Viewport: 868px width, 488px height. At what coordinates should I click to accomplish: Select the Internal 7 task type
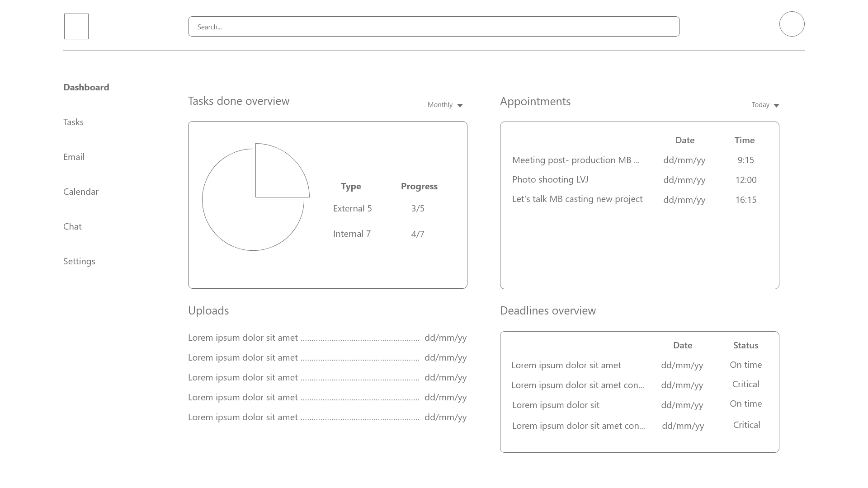click(352, 234)
